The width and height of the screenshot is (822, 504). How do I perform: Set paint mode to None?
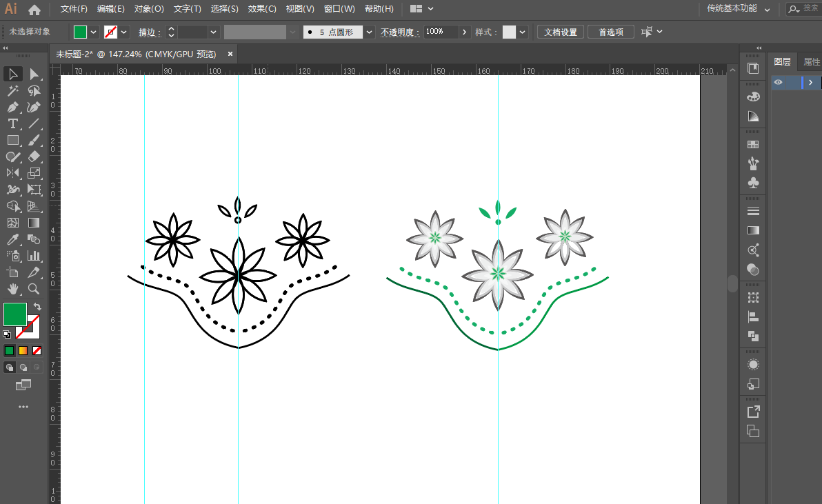tap(37, 350)
